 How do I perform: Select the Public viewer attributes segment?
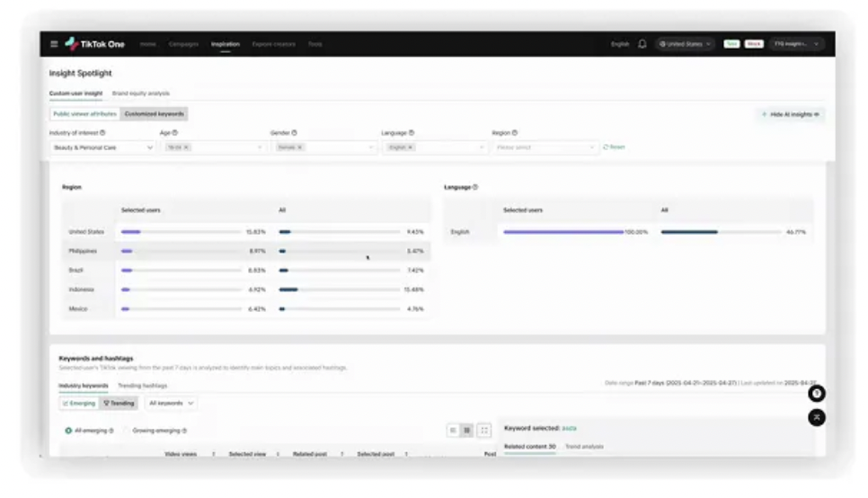point(84,114)
